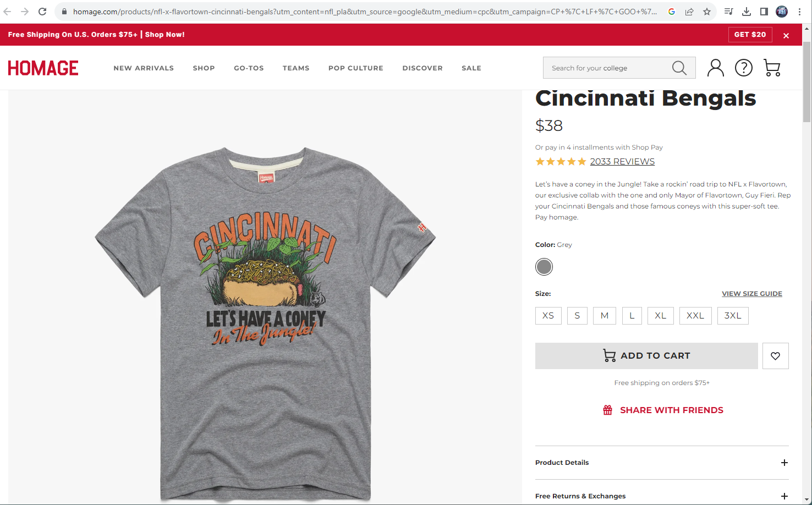Select size XL

(661, 316)
